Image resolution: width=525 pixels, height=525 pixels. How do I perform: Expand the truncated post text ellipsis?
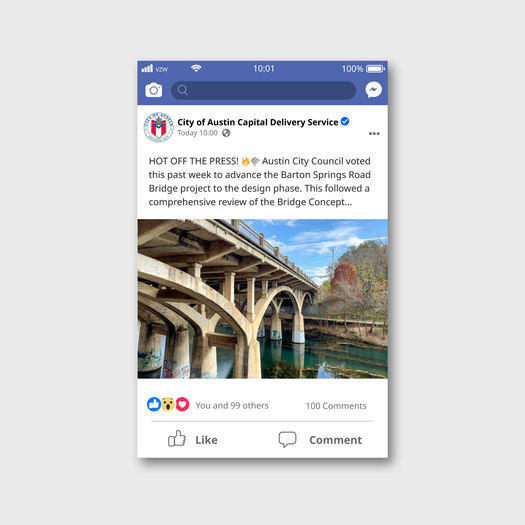(x=348, y=202)
